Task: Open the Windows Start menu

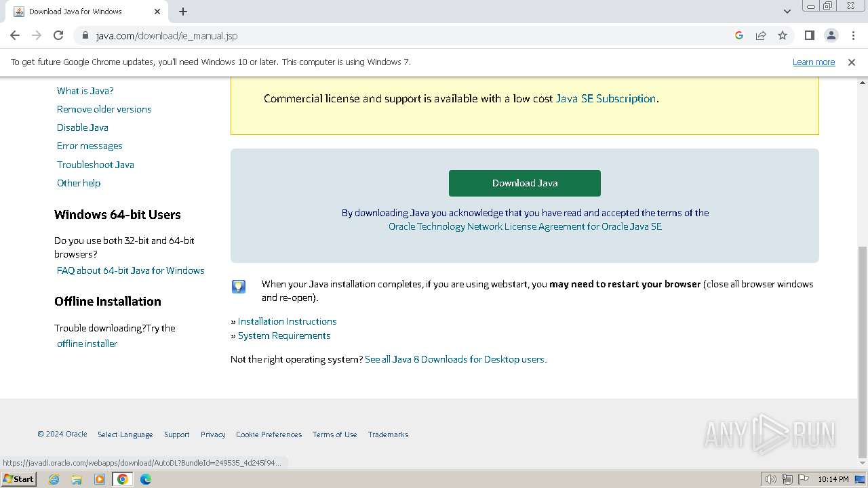Action: coord(18,479)
